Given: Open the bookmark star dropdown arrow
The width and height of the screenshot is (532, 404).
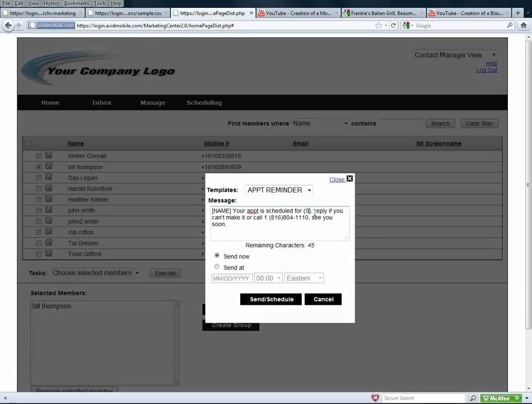Looking at the screenshot, I should pyautogui.click(x=386, y=26).
